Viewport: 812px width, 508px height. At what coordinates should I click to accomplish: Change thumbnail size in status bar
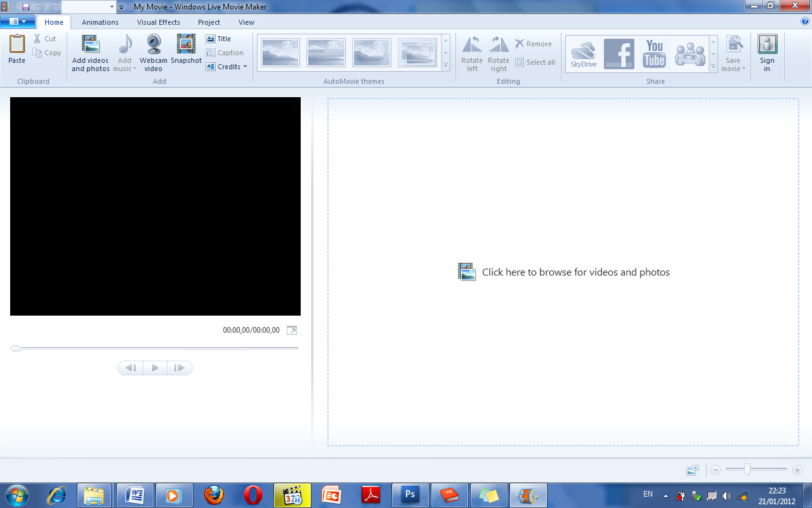[693, 470]
